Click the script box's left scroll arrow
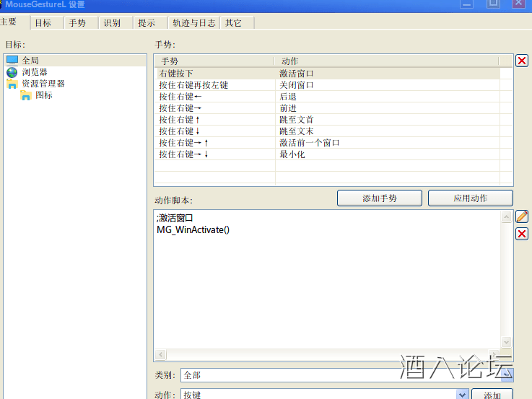The height and width of the screenshot is (399, 532). [160, 355]
